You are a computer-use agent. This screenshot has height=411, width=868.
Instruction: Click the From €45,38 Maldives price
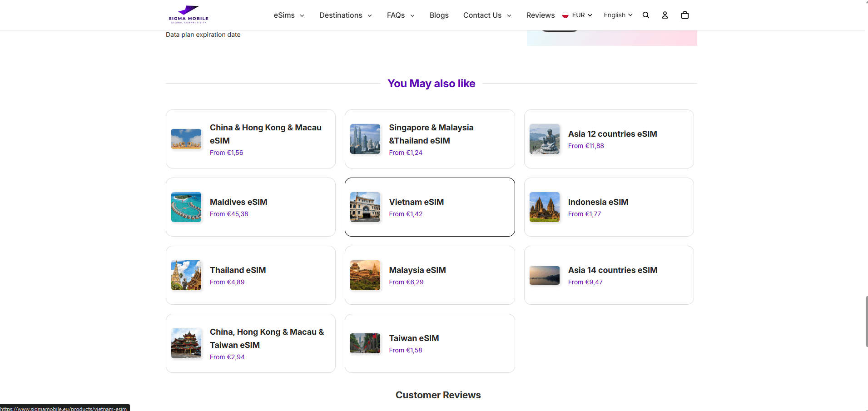pos(229,214)
